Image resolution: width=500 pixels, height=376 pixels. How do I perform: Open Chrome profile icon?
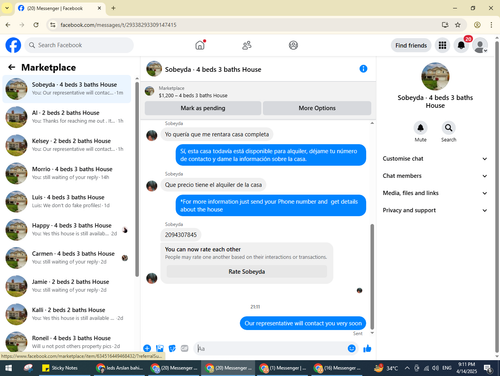[x=477, y=25]
